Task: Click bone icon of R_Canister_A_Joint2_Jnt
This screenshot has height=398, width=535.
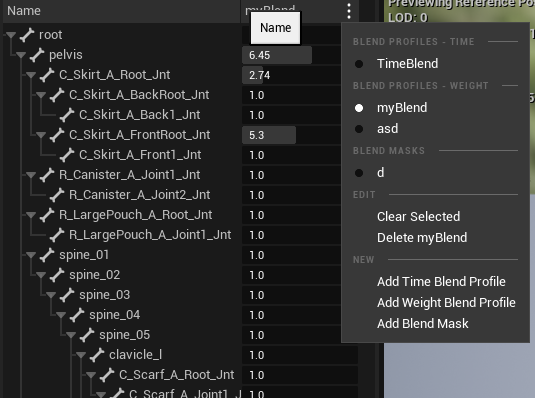Action: click(57, 195)
